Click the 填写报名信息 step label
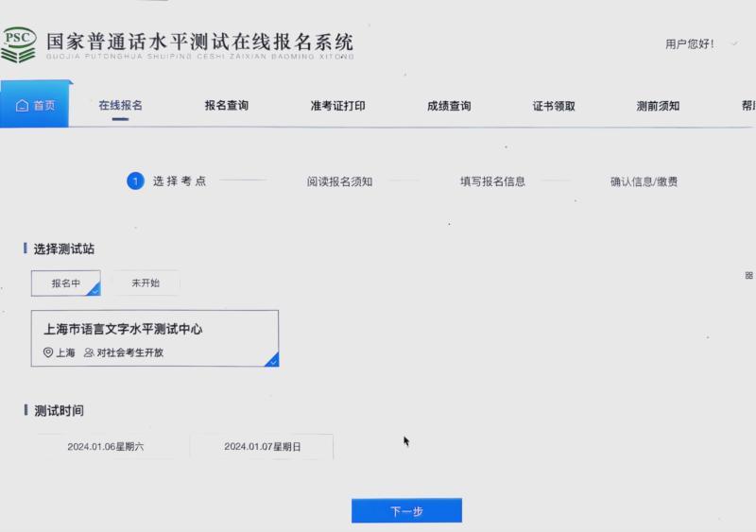The height and width of the screenshot is (532, 756). click(492, 181)
